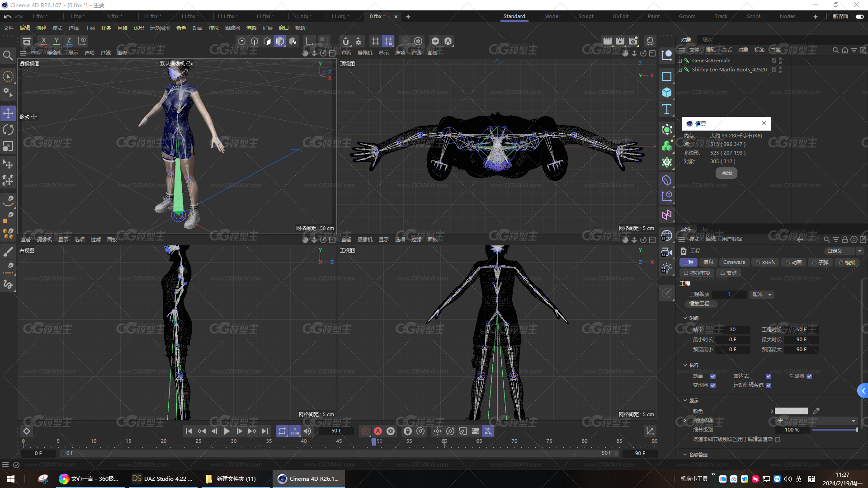
Task: Open the 渲染 menu
Action: tap(251, 28)
